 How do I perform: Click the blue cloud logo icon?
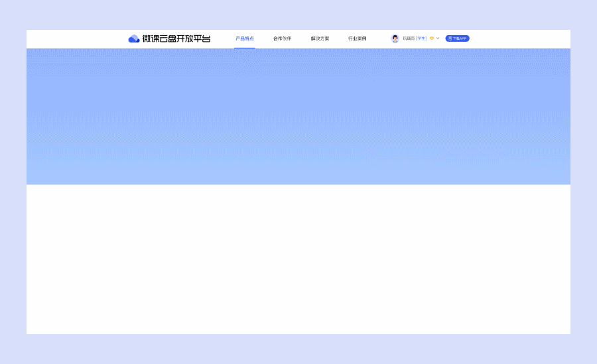pyautogui.click(x=133, y=38)
